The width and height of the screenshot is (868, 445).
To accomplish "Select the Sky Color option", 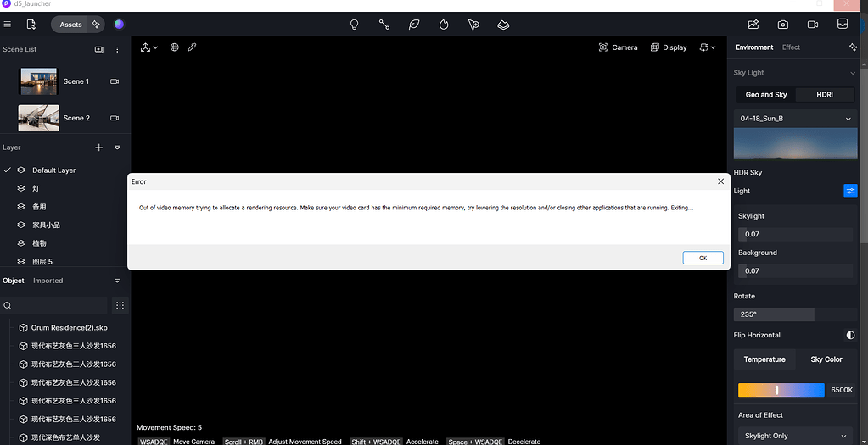I will tap(826, 359).
